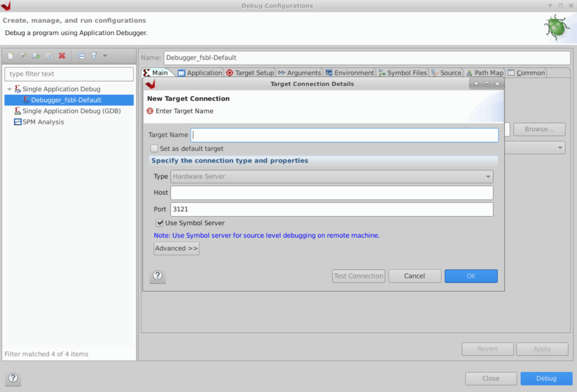Click the Host input field
Screen dimensions: 577x392
(x=331, y=193)
